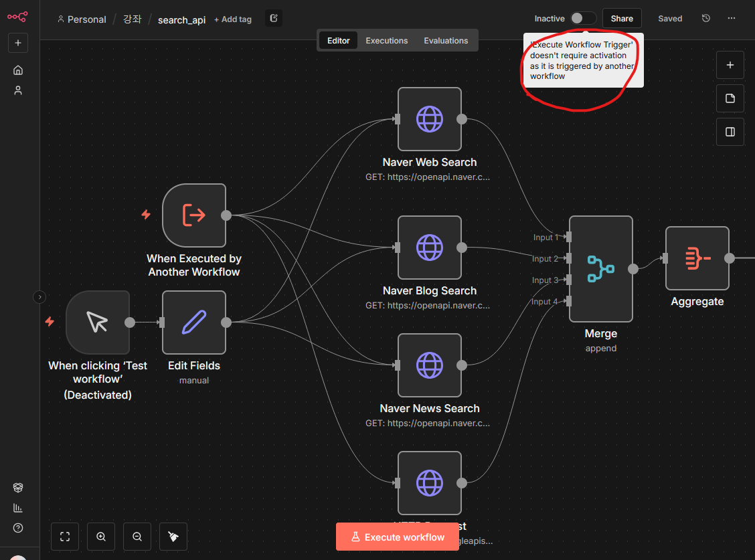755x560 pixels.
Task: Toggle the Inactive workflow activation switch
Action: coord(583,18)
